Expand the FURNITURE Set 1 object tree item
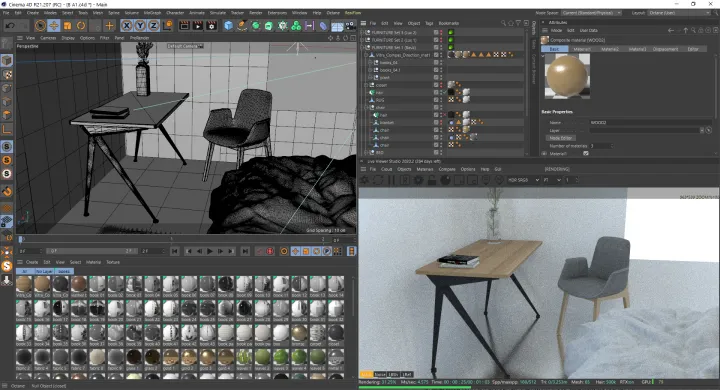Screen dimensions: 720x390 (x=362, y=47)
